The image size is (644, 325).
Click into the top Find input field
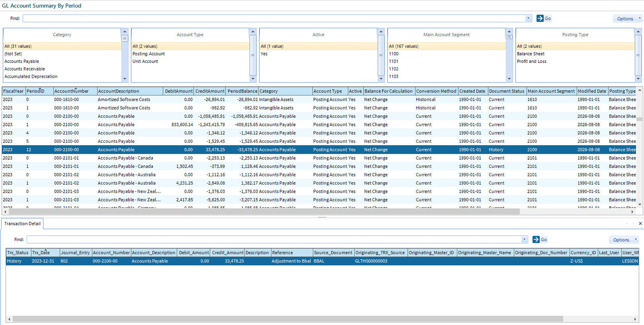pos(274,19)
